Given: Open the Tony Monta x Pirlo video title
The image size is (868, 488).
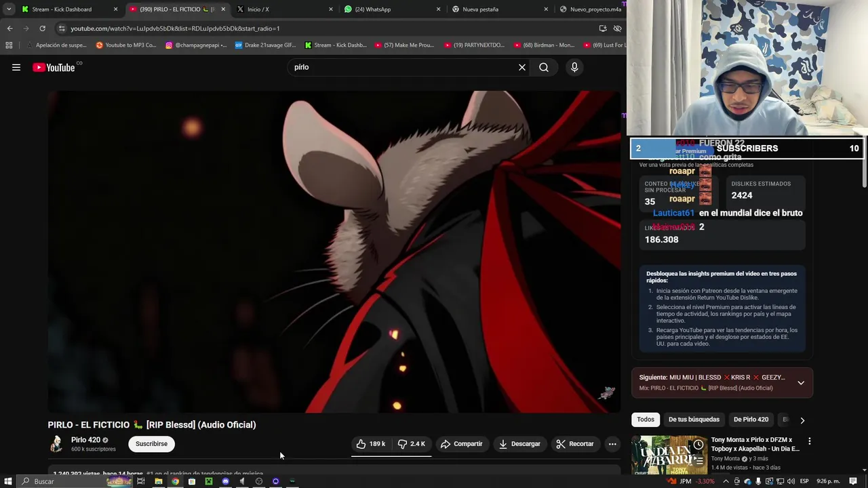Looking at the screenshot, I should [x=755, y=444].
